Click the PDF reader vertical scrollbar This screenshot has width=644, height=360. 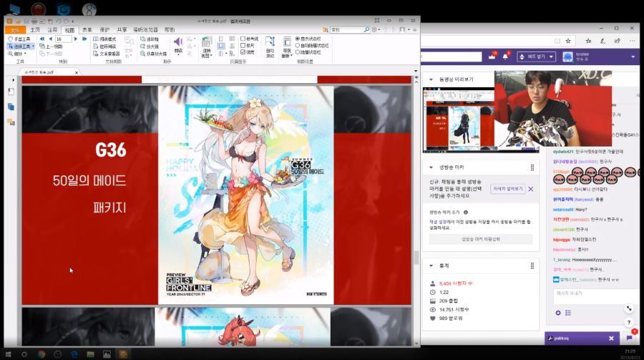point(416,258)
